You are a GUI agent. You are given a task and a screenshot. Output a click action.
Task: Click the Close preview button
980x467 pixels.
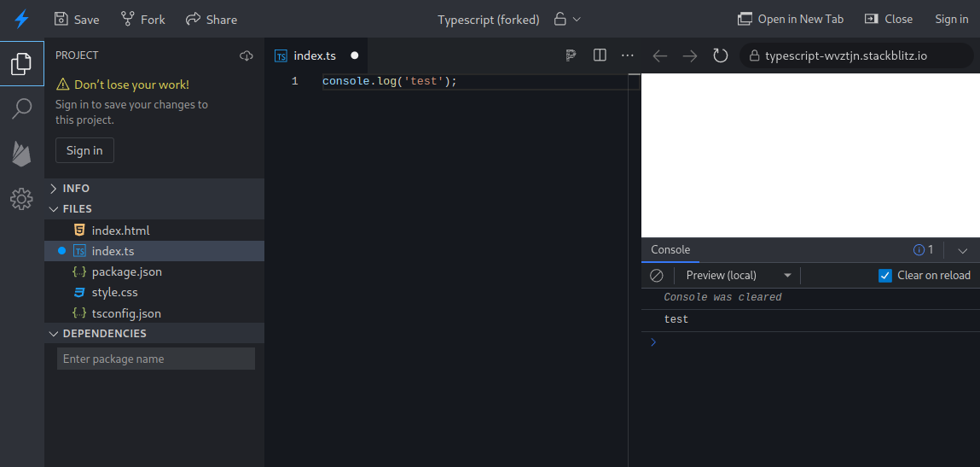pyautogui.click(x=889, y=20)
